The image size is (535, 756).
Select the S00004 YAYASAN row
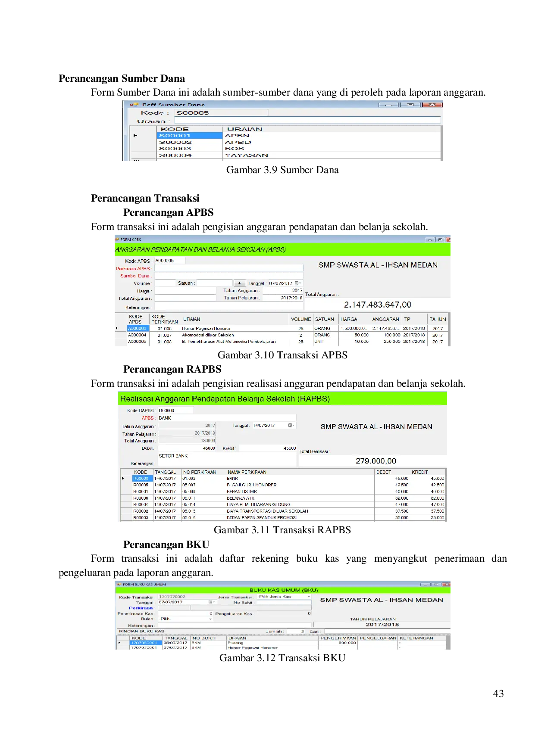[x=190, y=155]
